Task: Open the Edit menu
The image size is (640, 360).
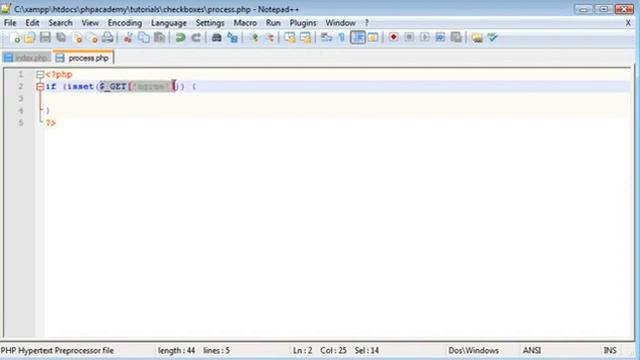Action: pyautogui.click(x=32, y=23)
